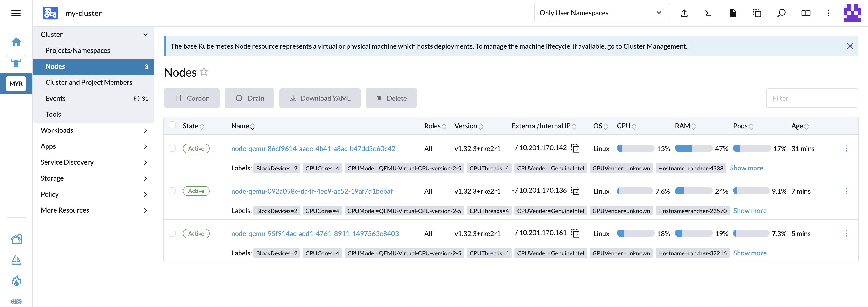The width and height of the screenshot is (868, 307).
Task: Open the resource search magnifier icon
Action: (781, 13)
